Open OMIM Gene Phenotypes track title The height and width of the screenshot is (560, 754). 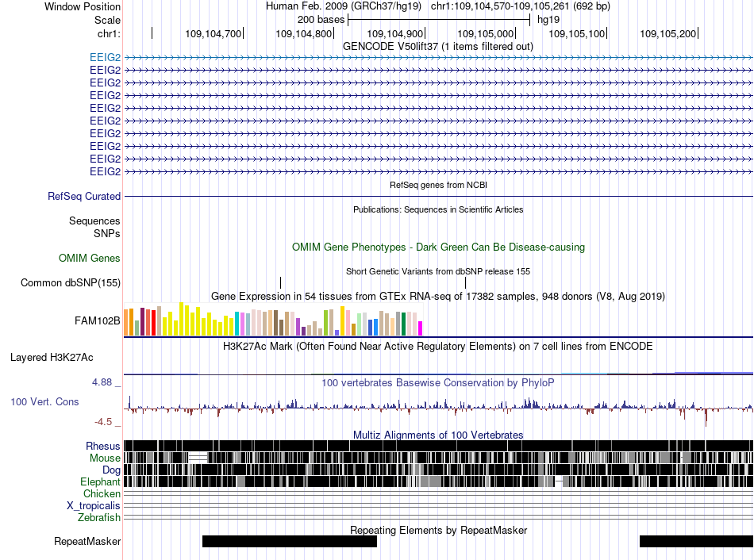438,247
